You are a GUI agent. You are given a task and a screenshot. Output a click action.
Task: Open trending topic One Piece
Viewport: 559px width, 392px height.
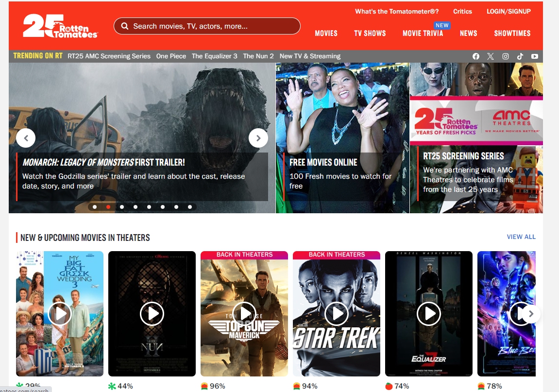[x=171, y=56]
